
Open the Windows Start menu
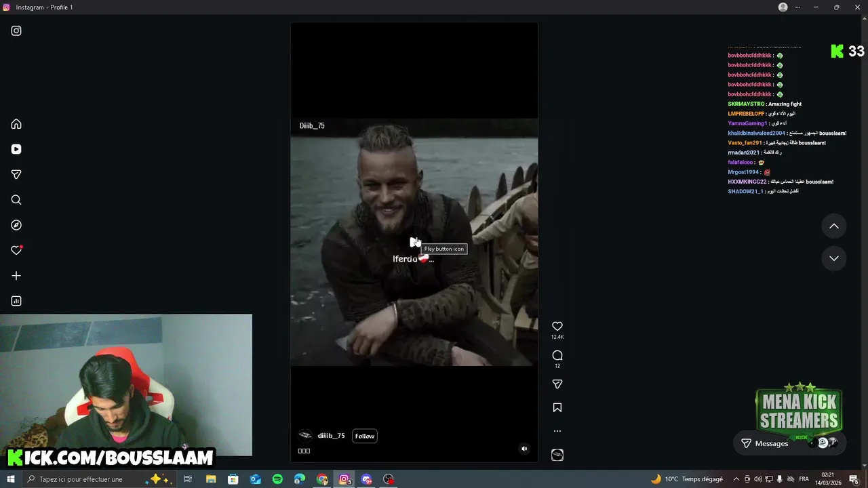click(x=10, y=479)
